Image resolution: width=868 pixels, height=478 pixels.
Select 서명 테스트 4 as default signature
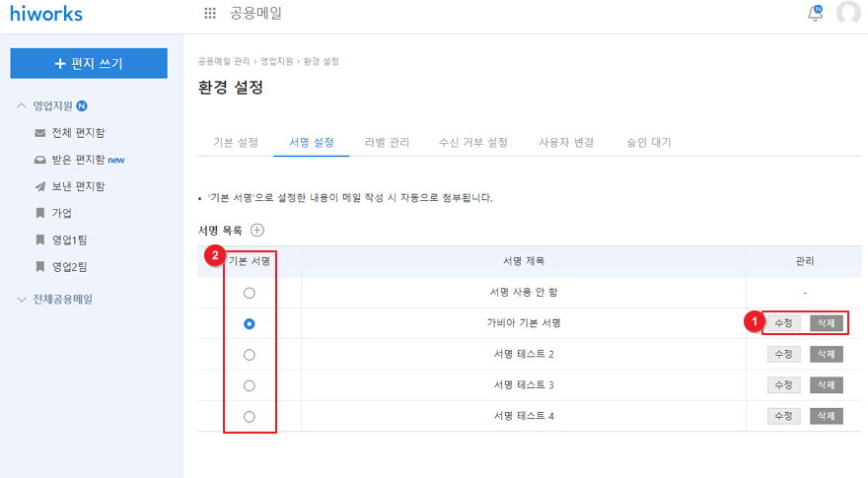(x=250, y=417)
